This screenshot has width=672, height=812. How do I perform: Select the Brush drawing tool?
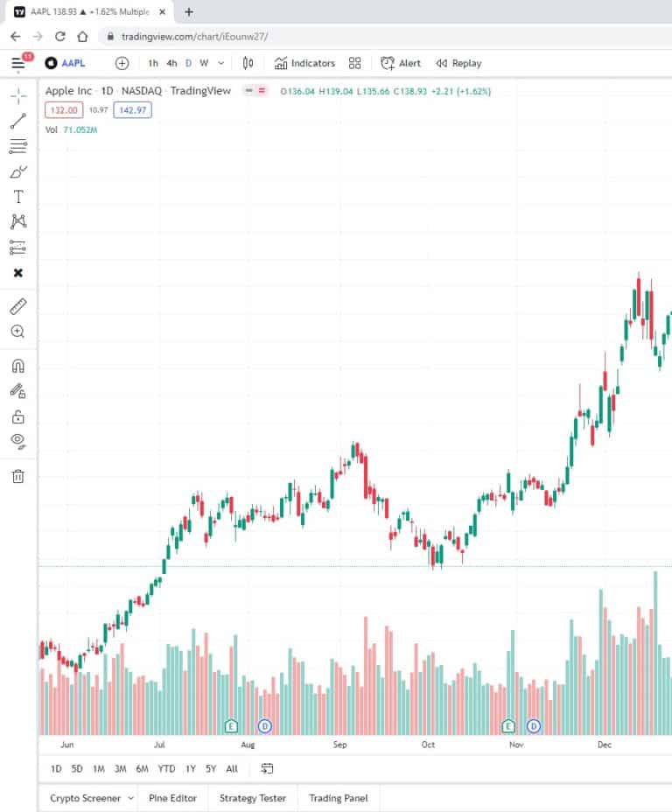point(17,171)
